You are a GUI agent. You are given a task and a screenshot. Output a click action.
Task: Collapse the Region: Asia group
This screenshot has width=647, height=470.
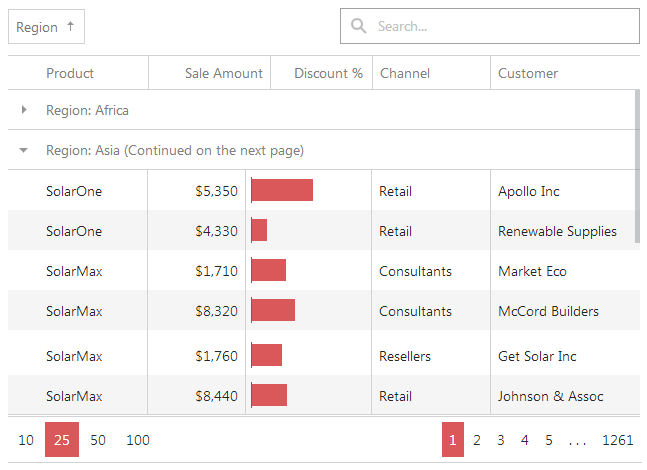click(24, 150)
